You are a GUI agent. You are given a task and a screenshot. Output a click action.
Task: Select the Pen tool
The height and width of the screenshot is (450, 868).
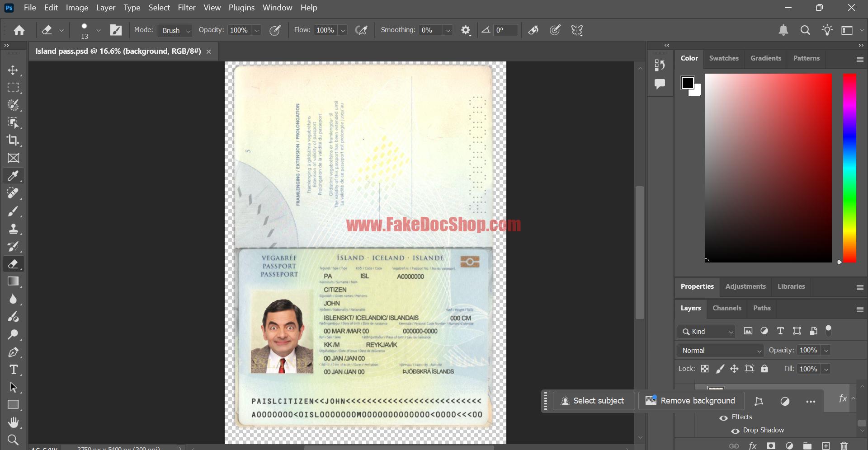click(x=13, y=352)
